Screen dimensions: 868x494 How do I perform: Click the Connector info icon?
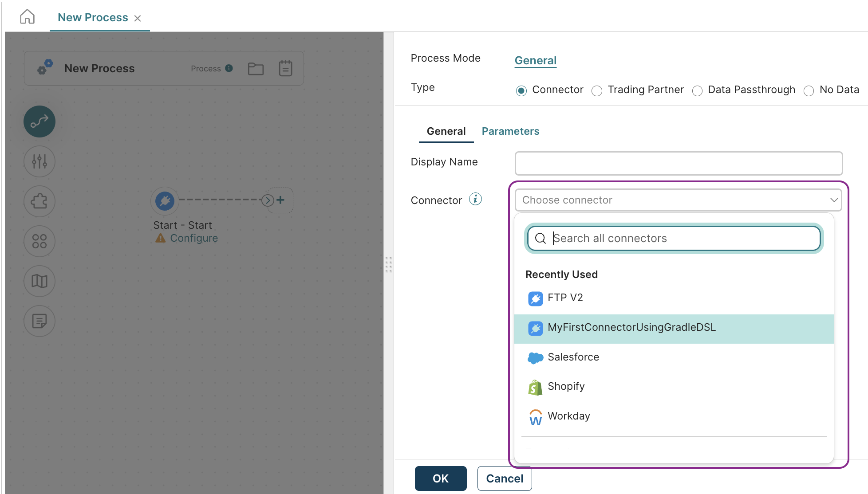[475, 199]
